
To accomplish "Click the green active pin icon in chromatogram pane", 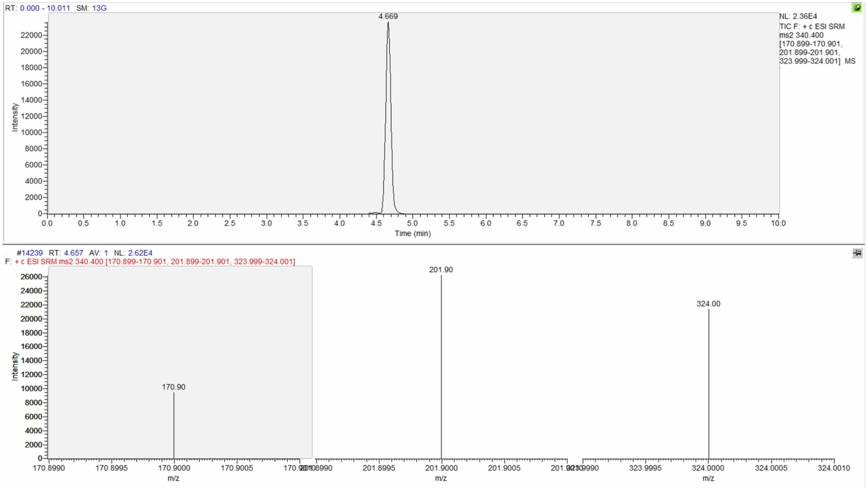I will 857,8.
